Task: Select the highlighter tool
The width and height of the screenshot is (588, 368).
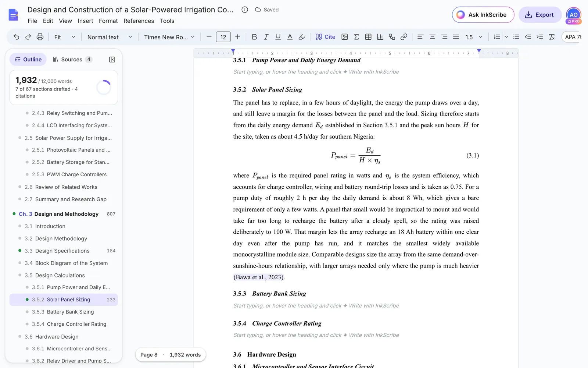Action: (302, 37)
